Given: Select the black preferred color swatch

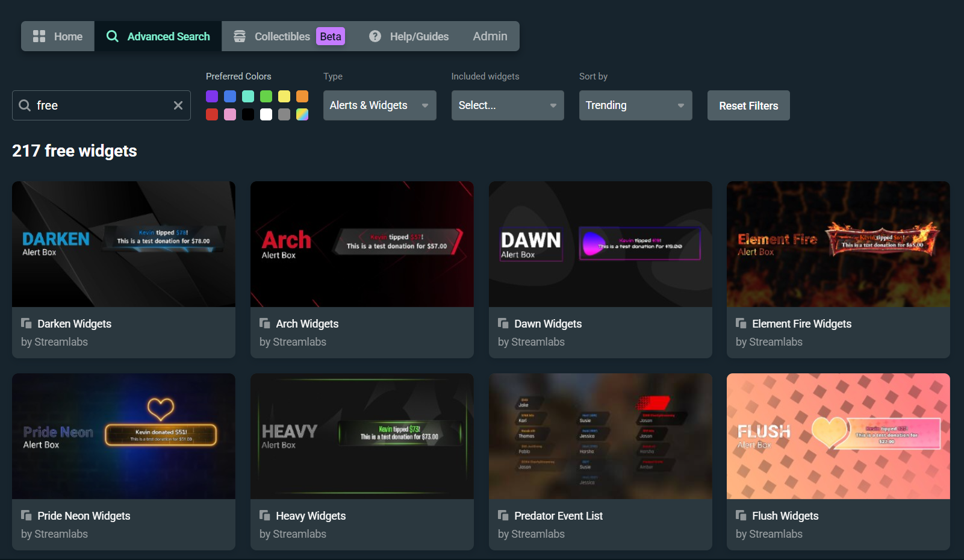Looking at the screenshot, I should 248,114.
